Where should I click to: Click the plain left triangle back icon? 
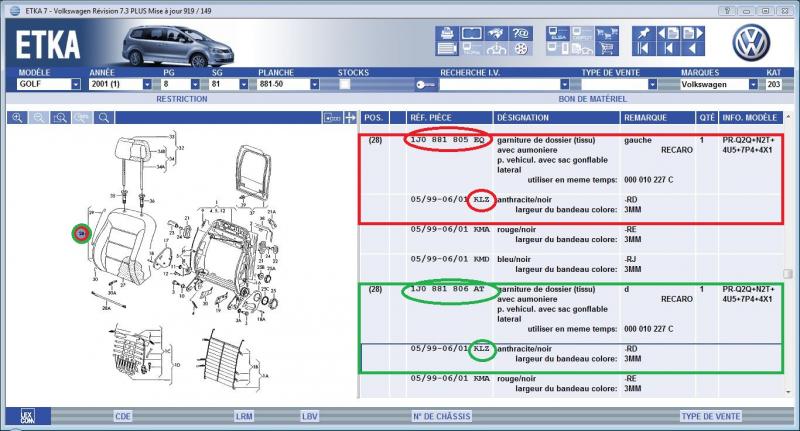[x=693, y=49]
